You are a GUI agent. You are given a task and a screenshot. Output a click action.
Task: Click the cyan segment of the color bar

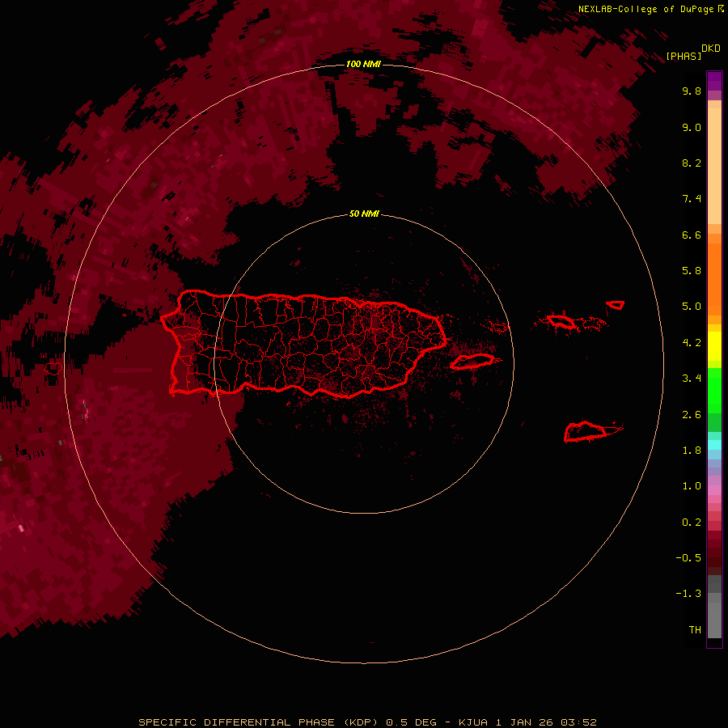[x=714, y=445]
